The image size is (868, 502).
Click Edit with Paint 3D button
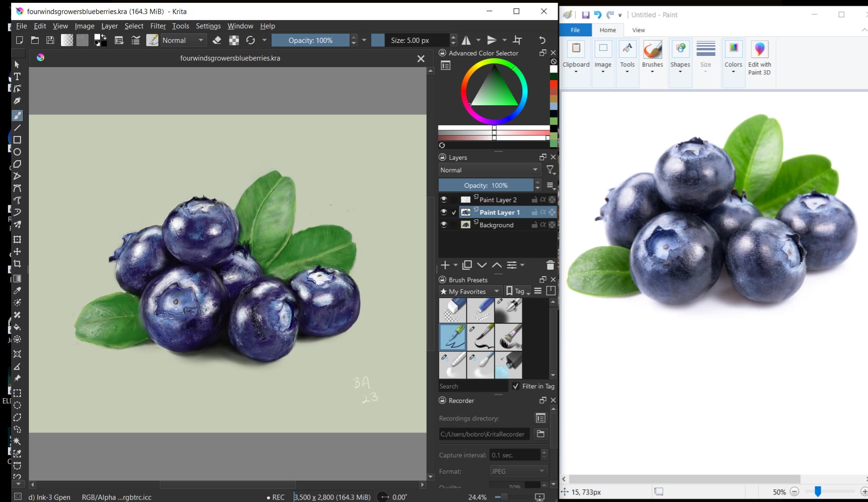coord(759,56)
